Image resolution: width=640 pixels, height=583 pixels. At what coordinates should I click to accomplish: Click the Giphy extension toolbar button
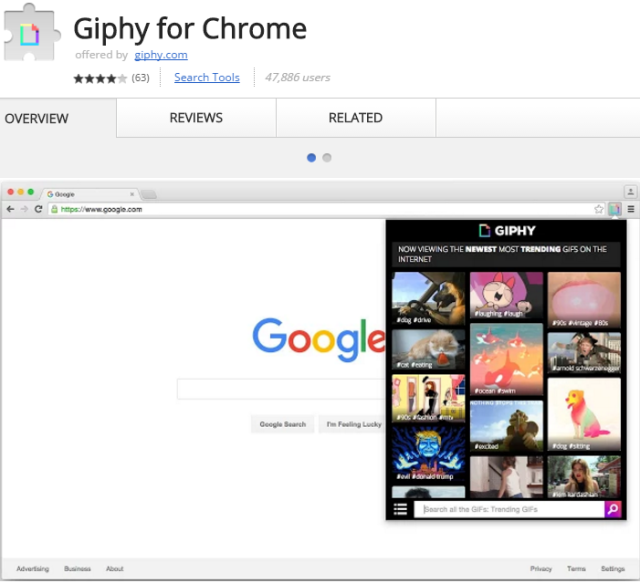[615, 209]
